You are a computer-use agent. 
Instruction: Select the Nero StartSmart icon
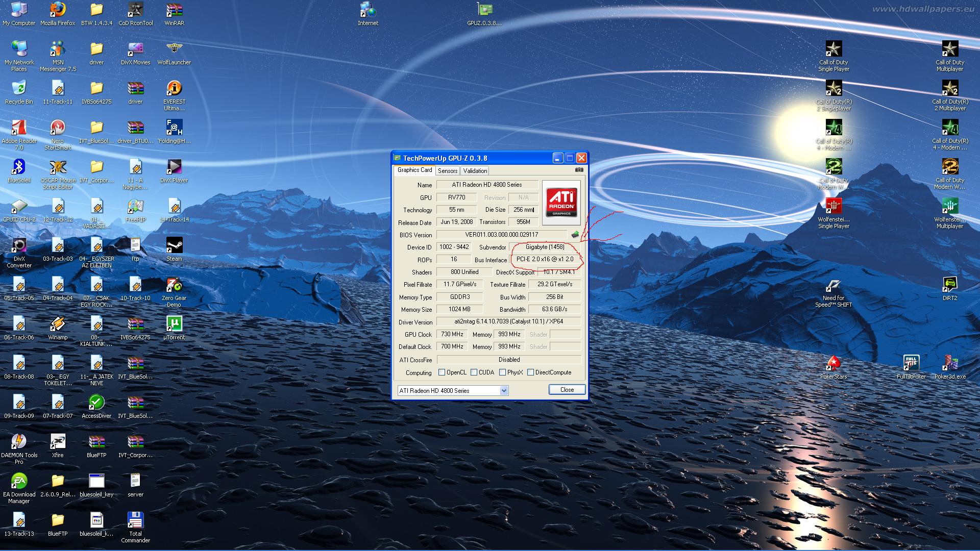[58, 135]
